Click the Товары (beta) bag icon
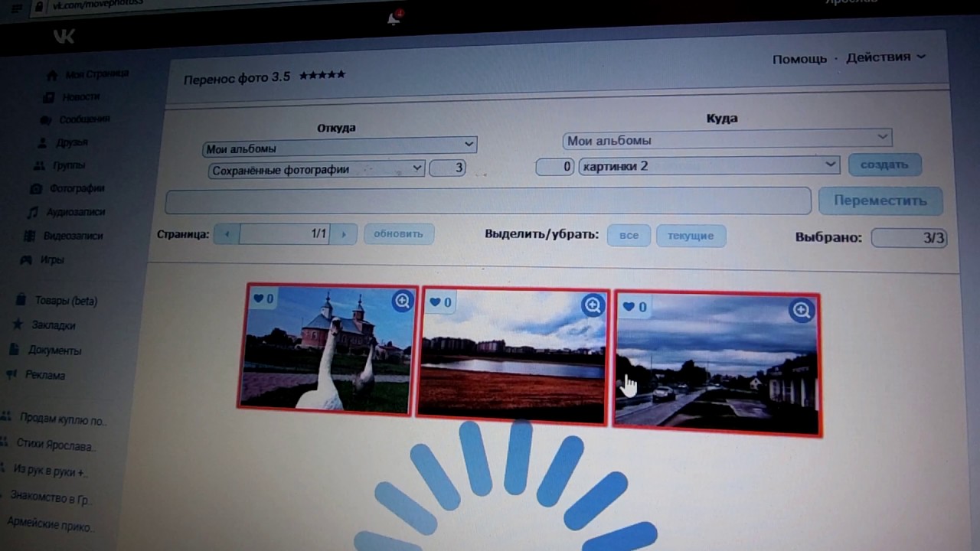 point(20,300)
